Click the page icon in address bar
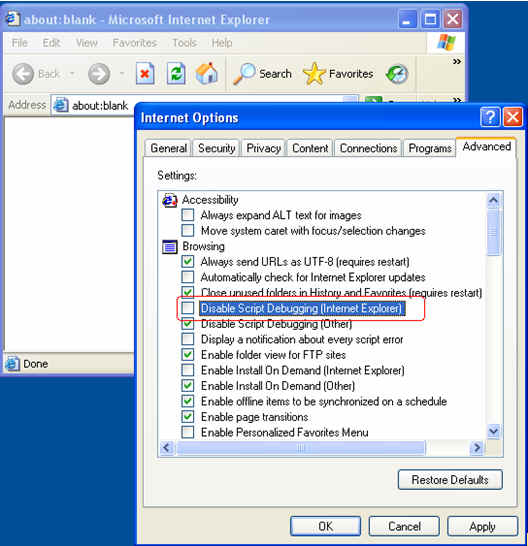528x546 pixels. click(x=61, y=105)
